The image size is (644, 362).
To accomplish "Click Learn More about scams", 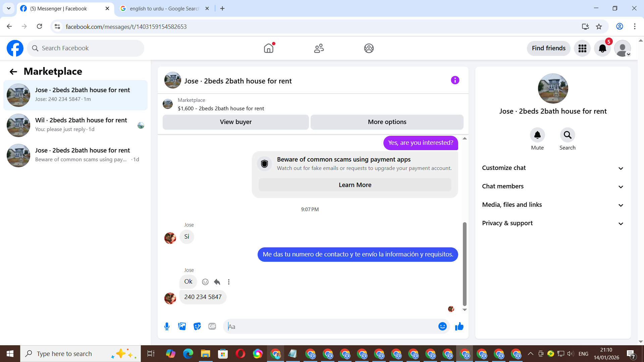I will [355, 185].
